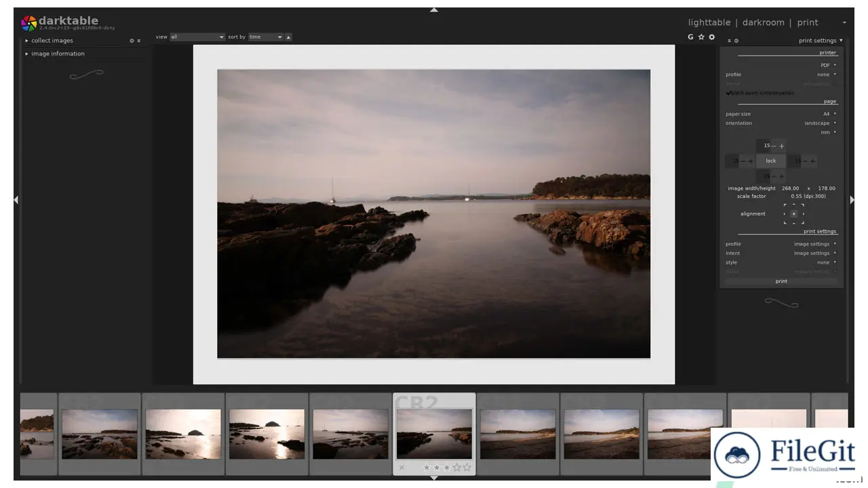
Task: Open printer dropdown showing PDF
Action: tap(781, 65)
